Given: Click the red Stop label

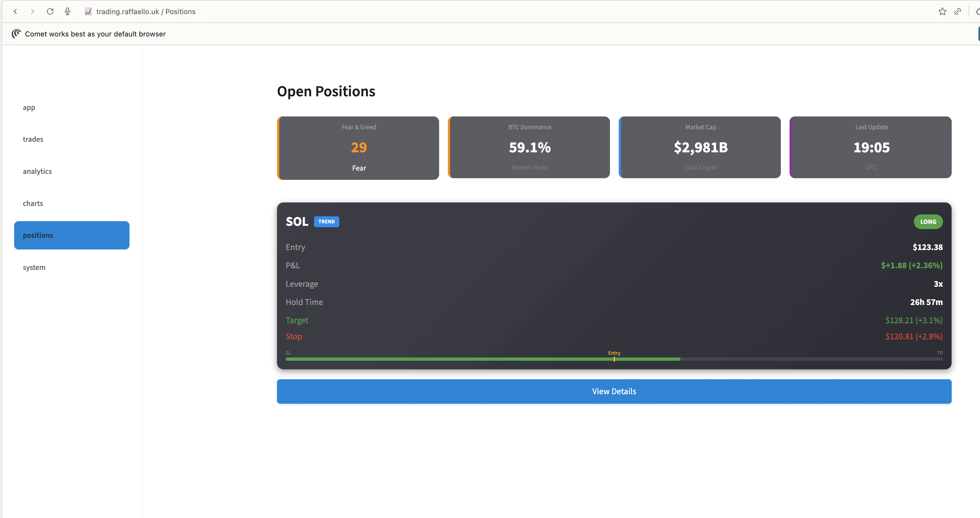Looking at the screenshot, I should (x=294, y=336).
